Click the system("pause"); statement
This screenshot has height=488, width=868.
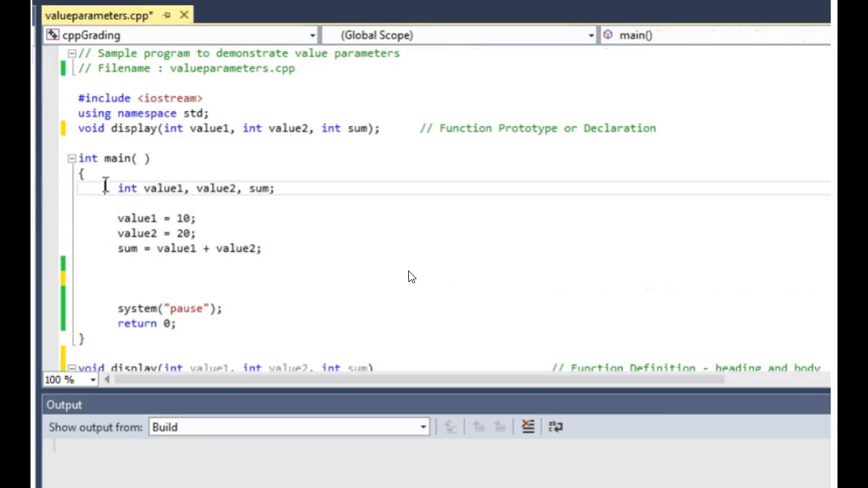[170, 308]
